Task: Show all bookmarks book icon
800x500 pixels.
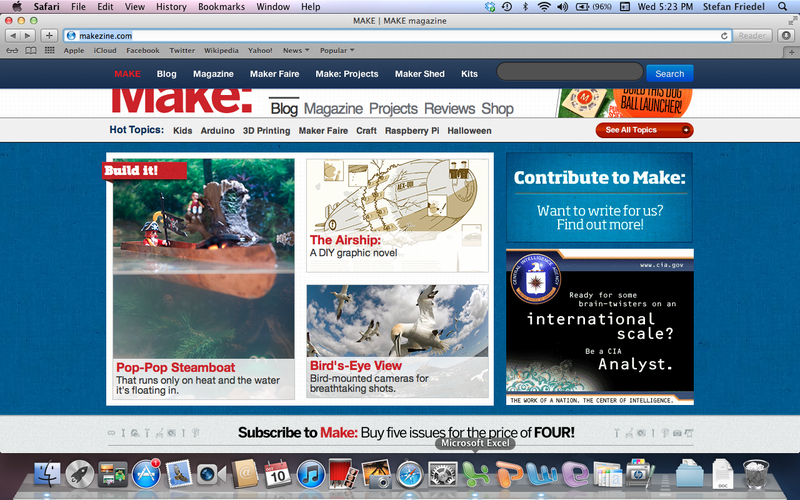Action: pyautogui.click(x=31, y=51)
